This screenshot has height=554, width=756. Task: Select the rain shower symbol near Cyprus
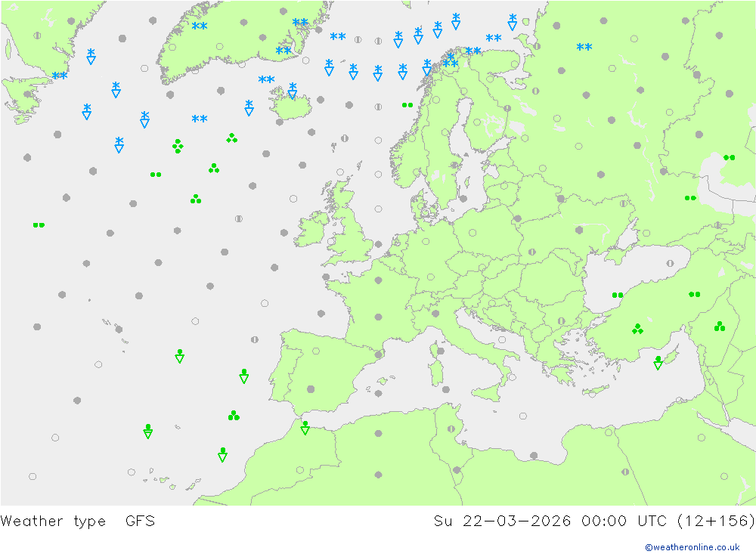tap(658, 363)
